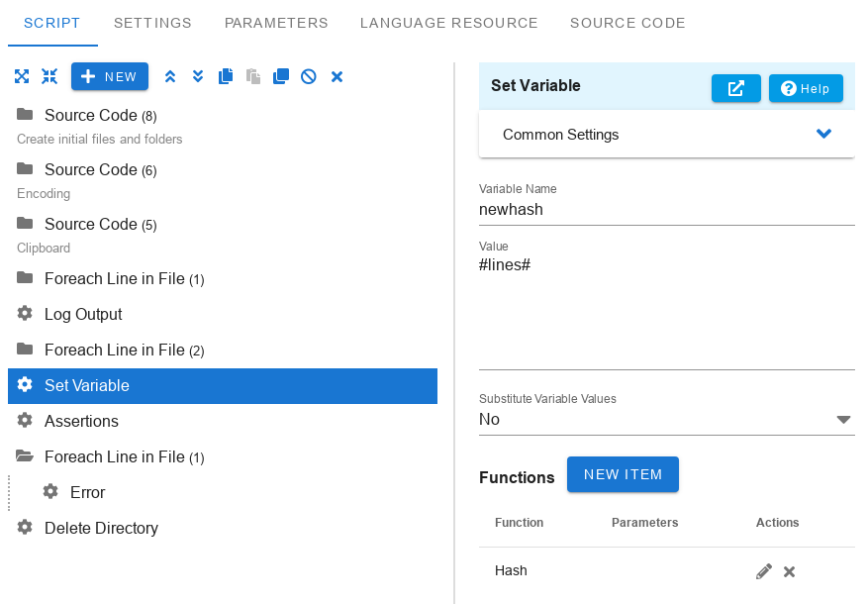Edit the Hash function pencil icon
The width and height of the screenshot is (868, 604).
pos(764,571)
